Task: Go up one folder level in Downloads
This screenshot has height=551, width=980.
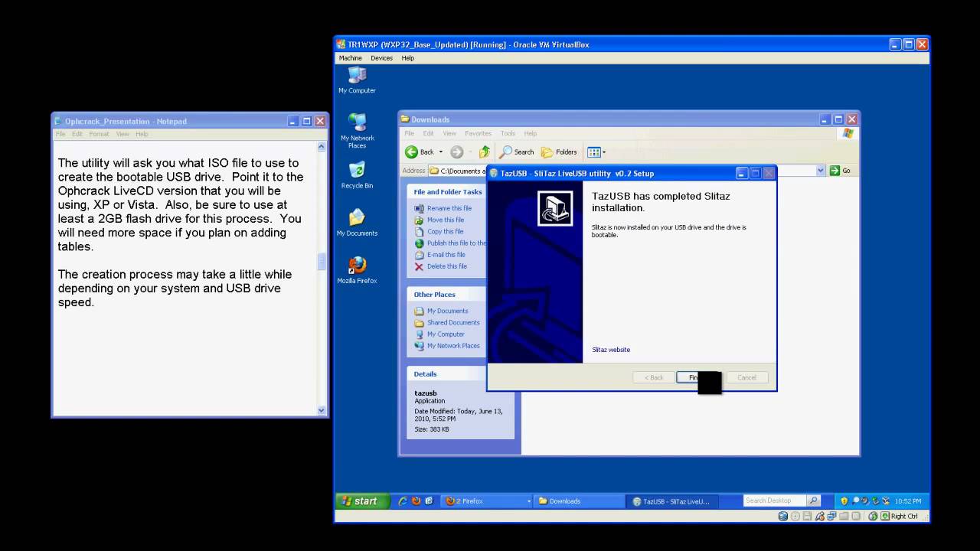Action: pyautogui.click(x=484, y=152)
